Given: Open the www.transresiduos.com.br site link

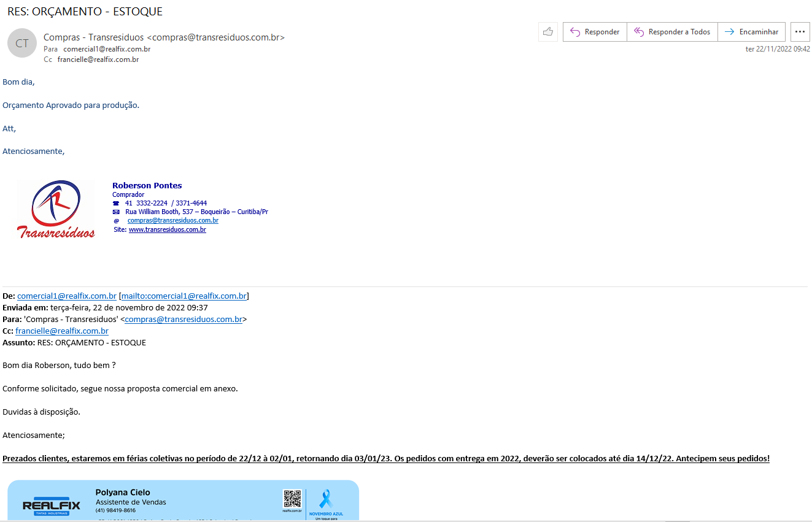Looking at the screenshot, I should click(167, 229).
